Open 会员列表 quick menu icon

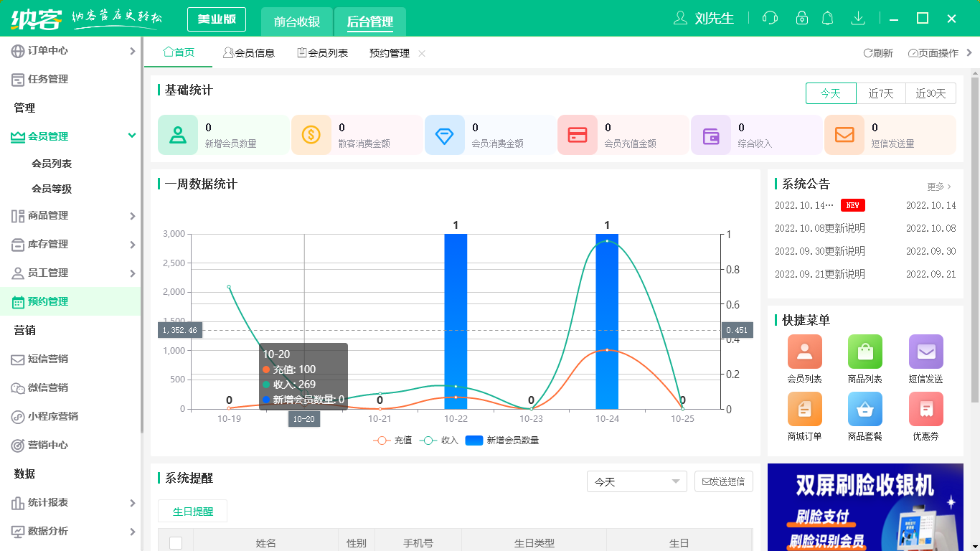coord(804,352)
